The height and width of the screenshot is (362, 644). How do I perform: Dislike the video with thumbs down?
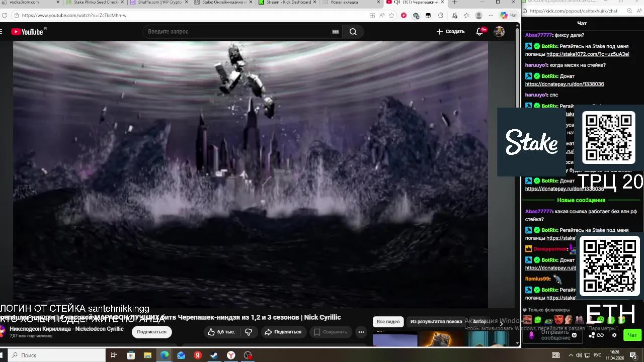249,332
